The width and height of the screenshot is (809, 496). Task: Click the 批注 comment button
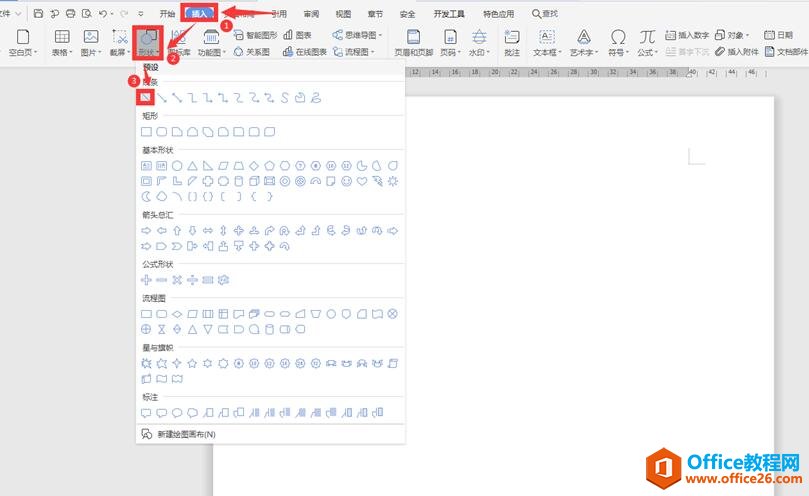[x=512, y=42]
